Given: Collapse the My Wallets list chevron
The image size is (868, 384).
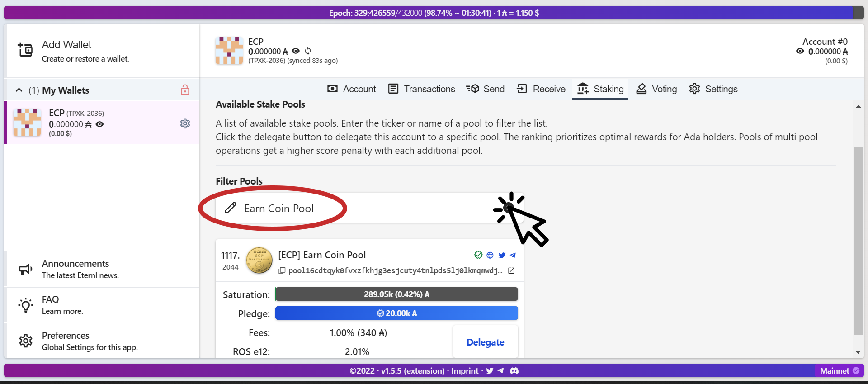Looking at the screenshot, I should [x=19, y=90].
